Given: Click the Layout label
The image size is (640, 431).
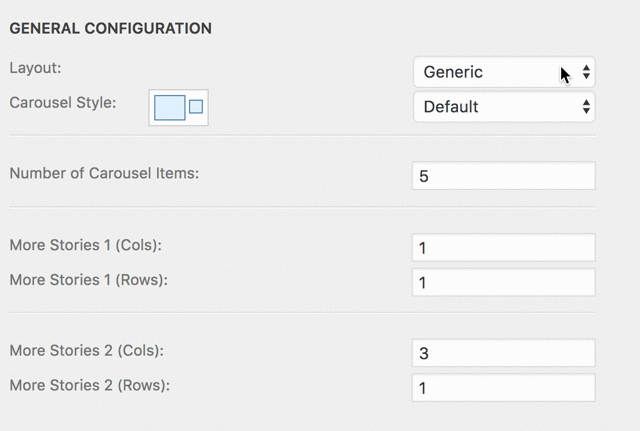Looking at the screenshot, I should coord(36,68).
